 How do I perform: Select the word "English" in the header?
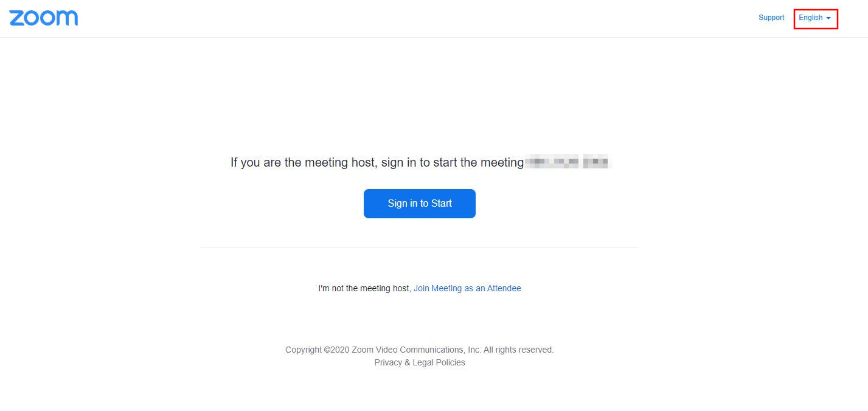pos(811,18)
